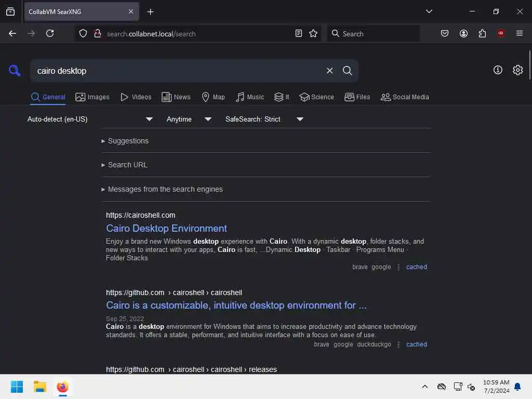Image resolution: width=532 pixels, height=399 pixels.
Task: Open the Extensions puzzle icon
Action: pos(482,33)
